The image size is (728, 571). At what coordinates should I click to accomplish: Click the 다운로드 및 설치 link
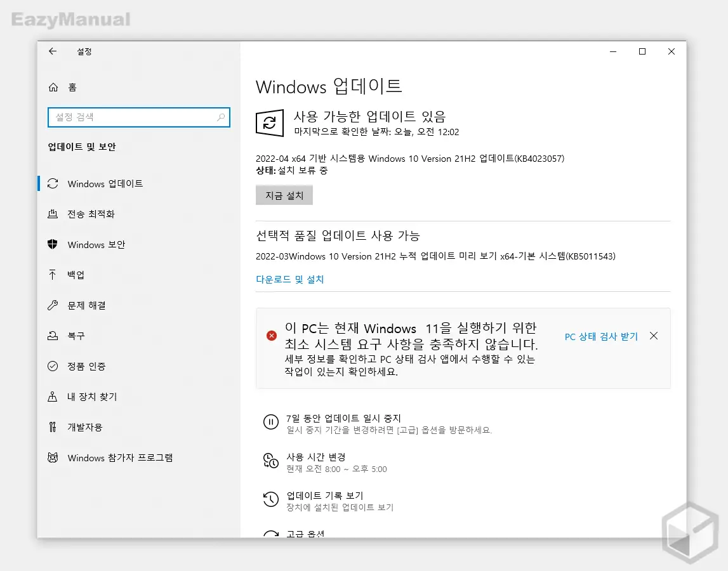click(x=290, y=279)
